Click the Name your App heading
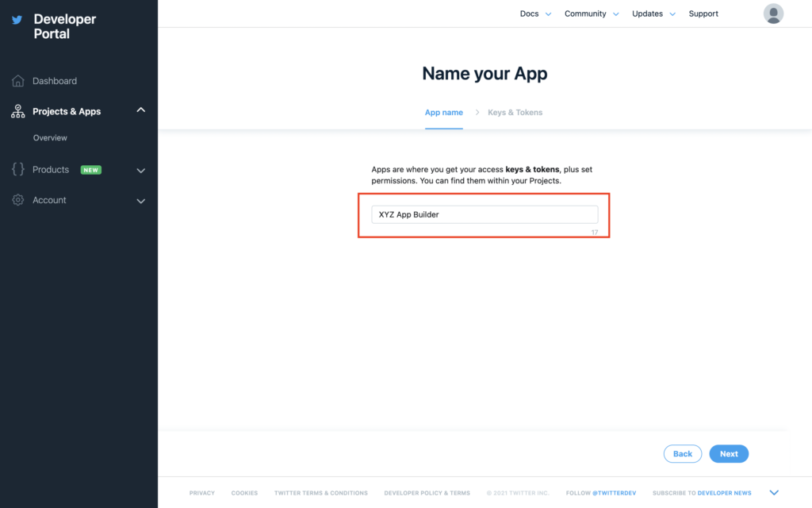The width and height of the screenshot is (812, 508). (x=485, y=74)
